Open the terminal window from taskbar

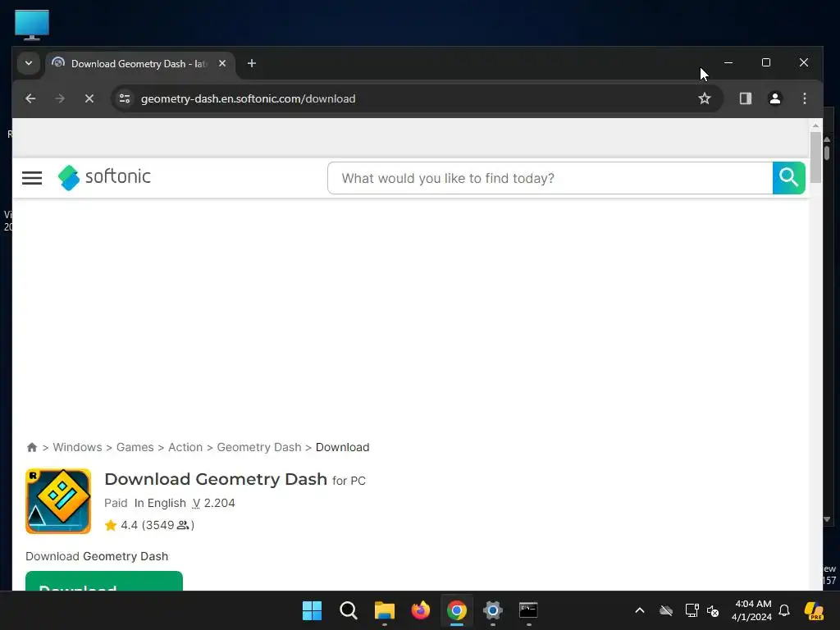point(529,610)
